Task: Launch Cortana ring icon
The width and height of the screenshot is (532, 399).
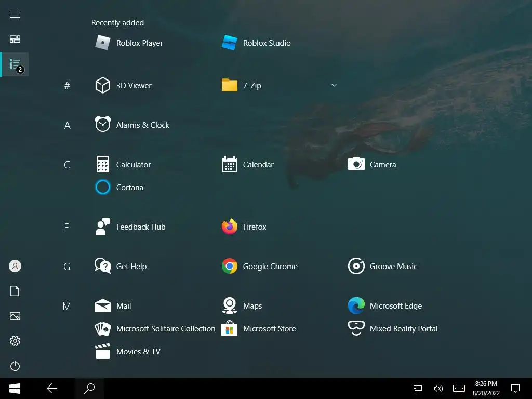Action: pos(102,187)
